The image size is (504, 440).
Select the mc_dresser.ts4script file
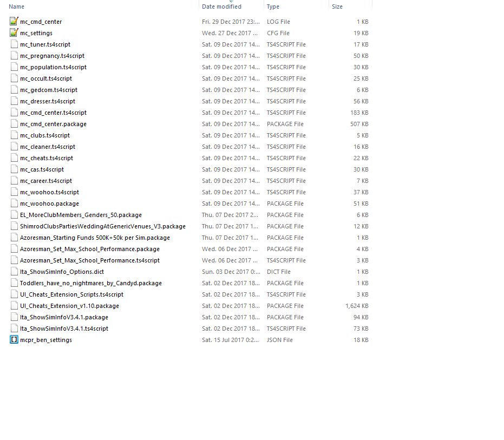(x=48, y=101)
